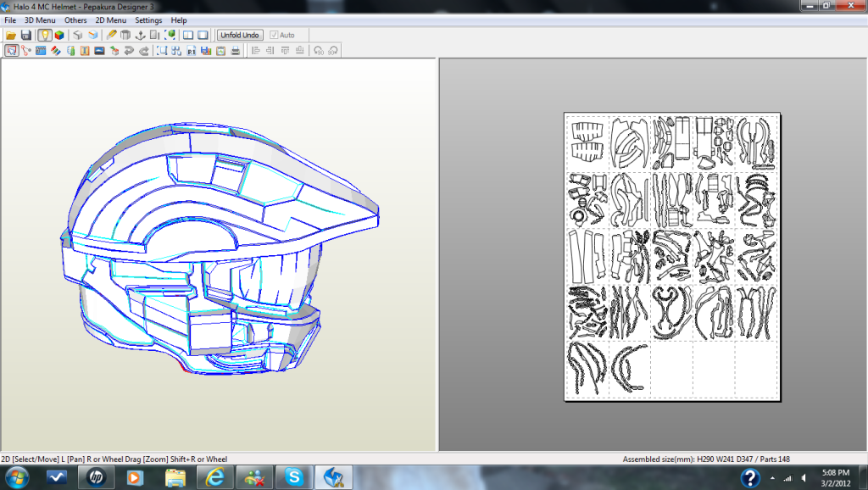Open Skype from the taskbar
This screenshot has height=490, width=868.
[294, 477]
